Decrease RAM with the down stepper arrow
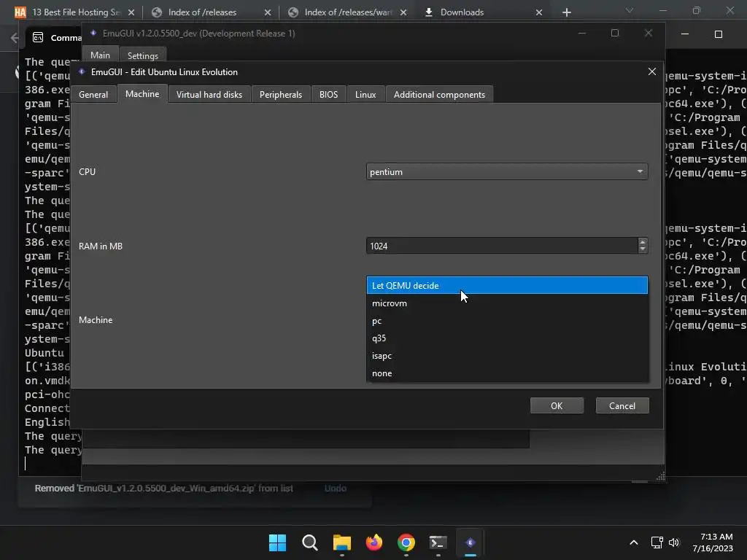 pyautogui.click(x=643, y=250)
